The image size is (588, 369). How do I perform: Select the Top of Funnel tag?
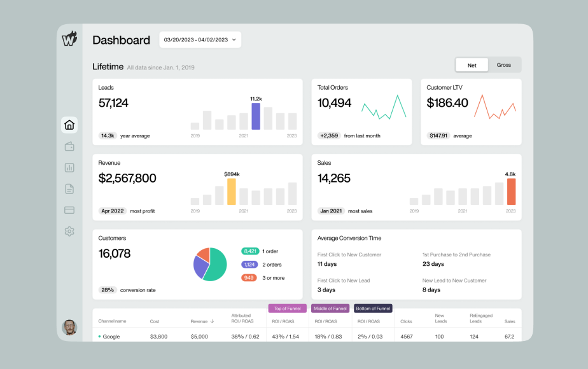point(287,309)
